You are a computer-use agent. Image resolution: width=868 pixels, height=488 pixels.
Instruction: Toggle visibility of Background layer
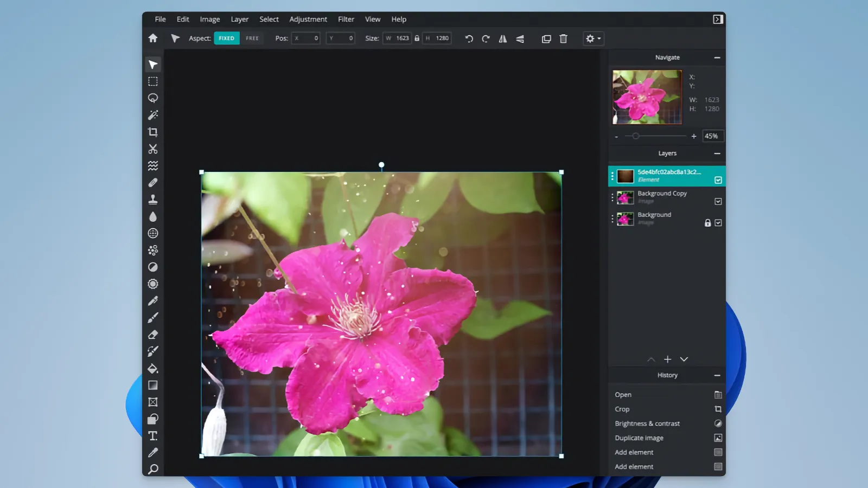tap(718, 223)
